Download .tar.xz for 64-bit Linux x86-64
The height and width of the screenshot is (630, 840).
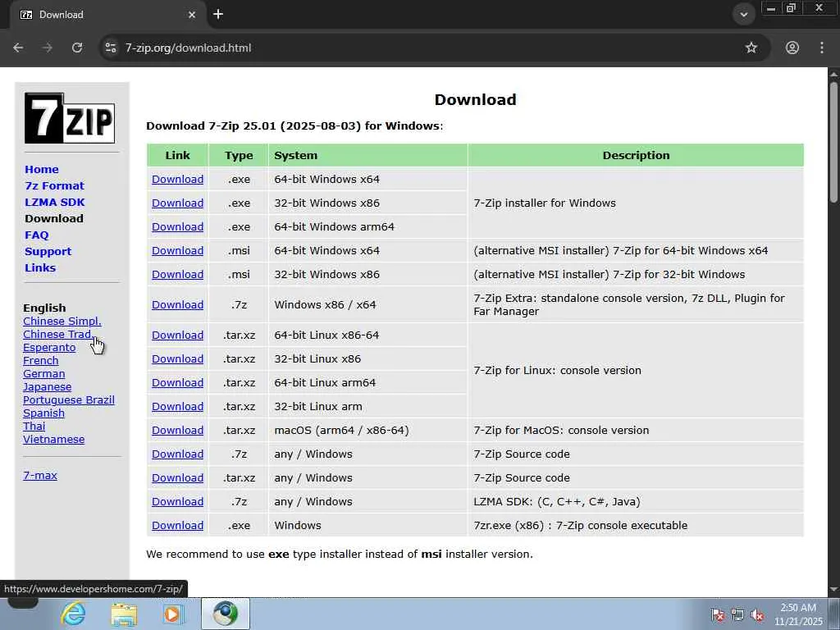177,336
